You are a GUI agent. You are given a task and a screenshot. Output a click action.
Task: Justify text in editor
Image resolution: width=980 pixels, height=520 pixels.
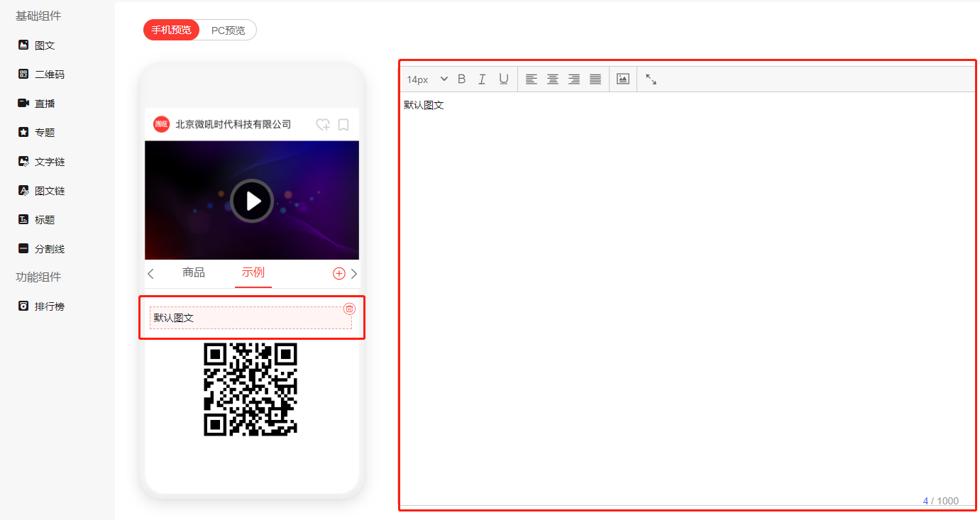click(595, 79)
